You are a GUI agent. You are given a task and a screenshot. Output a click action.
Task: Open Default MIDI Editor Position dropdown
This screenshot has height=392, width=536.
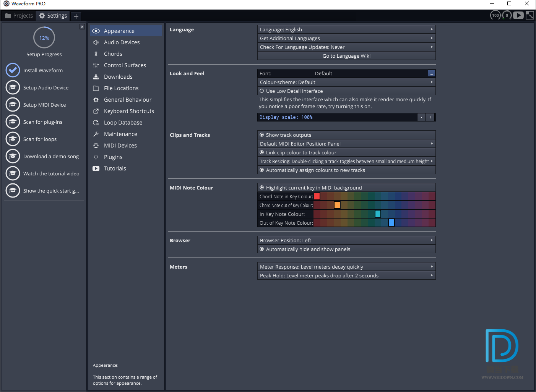(x=346, y=144)
